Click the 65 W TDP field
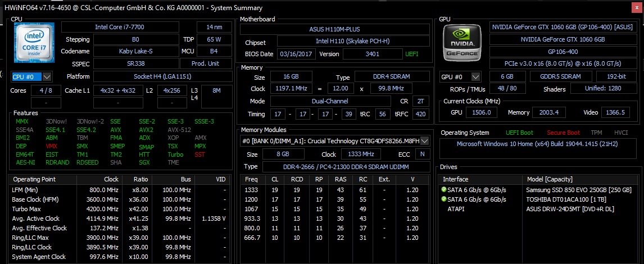The height and width of the screenshot is (264, 644). click(x=214, y=39)
